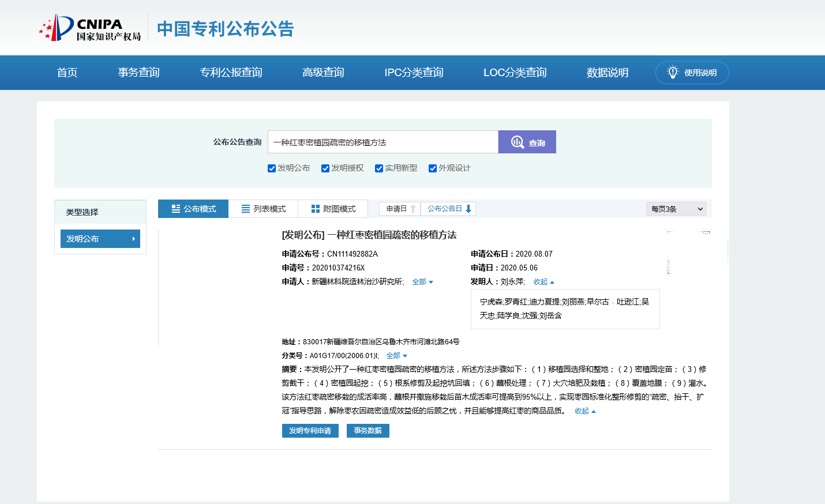
Task: Click the 附图模式 grid icon
Action: 316,209
